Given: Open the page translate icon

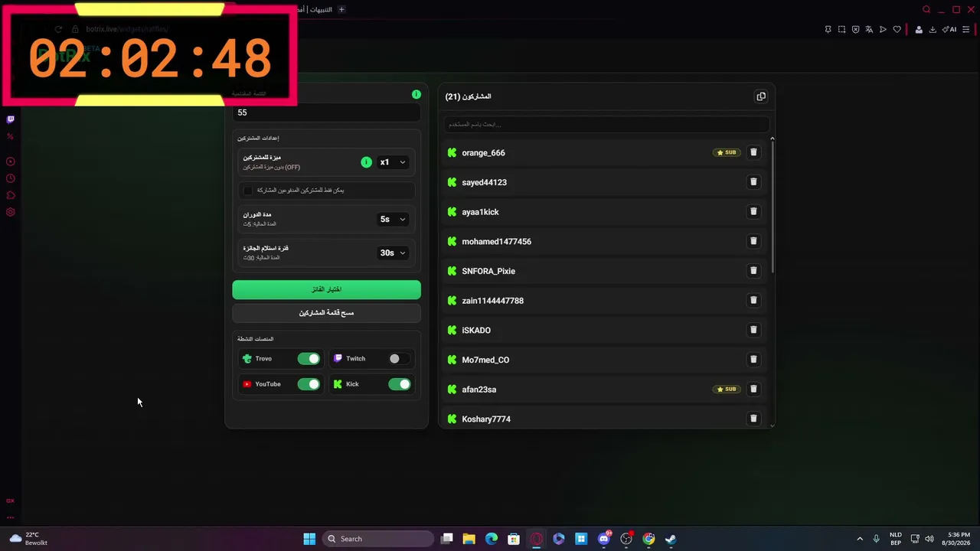Looking at the screenshot, I should click(869, 29).
